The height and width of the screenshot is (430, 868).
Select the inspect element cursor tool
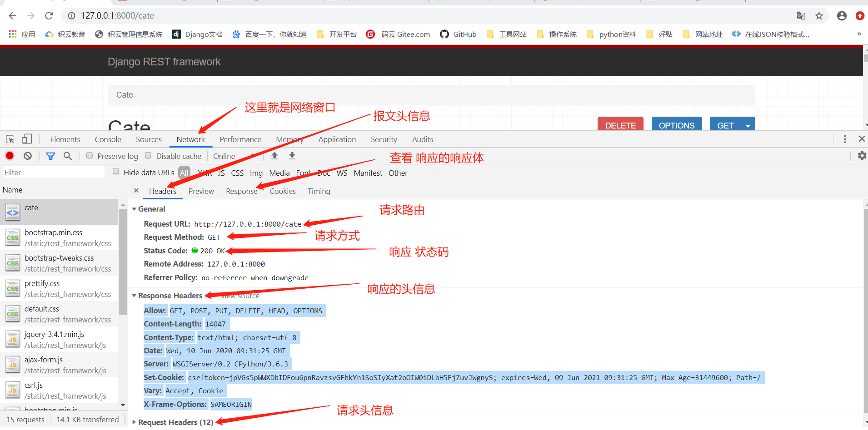(x=10, y=139)
